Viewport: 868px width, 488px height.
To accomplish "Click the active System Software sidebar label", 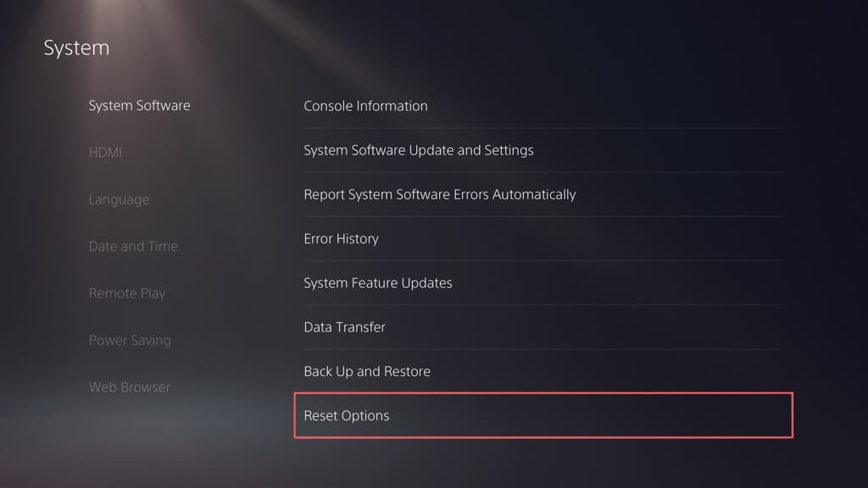I will tap(139, 106).
